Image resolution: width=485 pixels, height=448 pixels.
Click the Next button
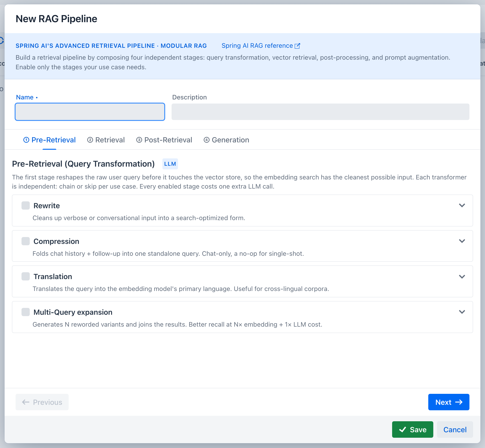click(449, 402)
